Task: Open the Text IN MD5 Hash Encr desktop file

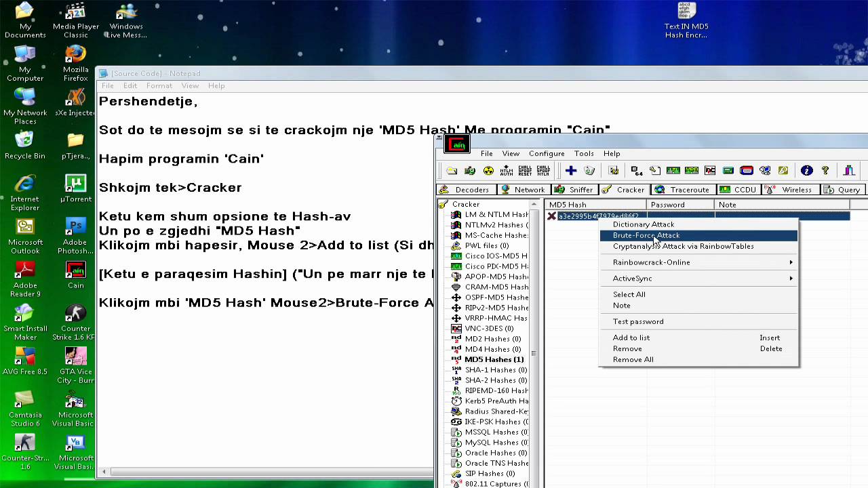Action: click(x=686, y=20)
